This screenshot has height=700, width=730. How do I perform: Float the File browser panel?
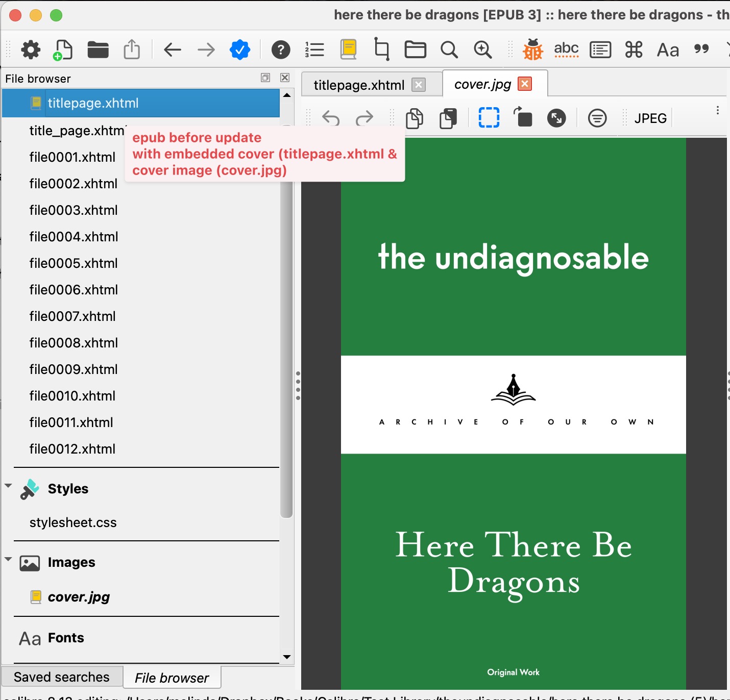pos(265,78)
